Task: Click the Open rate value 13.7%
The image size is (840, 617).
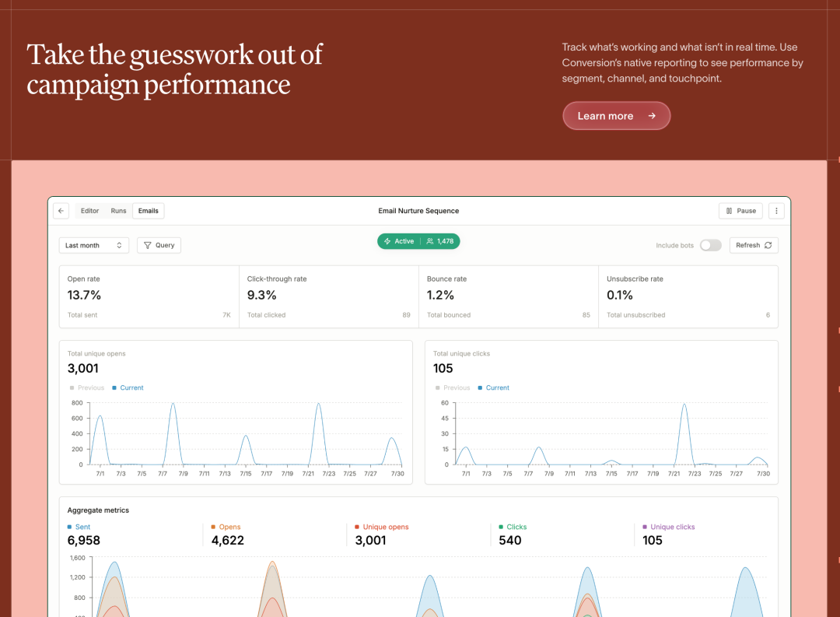Action: click(x=84, y=295)
